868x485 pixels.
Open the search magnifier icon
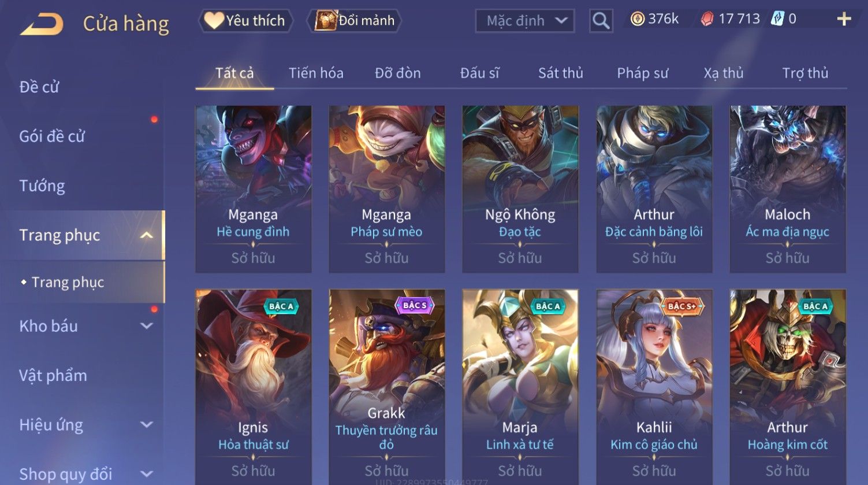pos(601,21)
